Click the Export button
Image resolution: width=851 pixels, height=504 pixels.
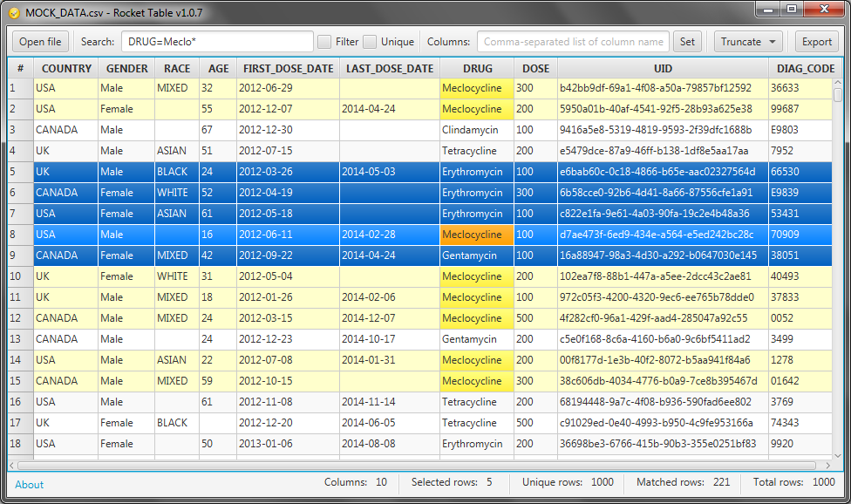(x=816, y=41)
